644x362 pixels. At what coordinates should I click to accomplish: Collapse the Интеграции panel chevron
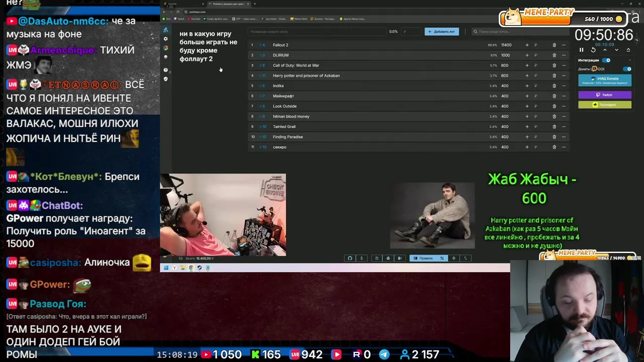(x=629, y=60)
